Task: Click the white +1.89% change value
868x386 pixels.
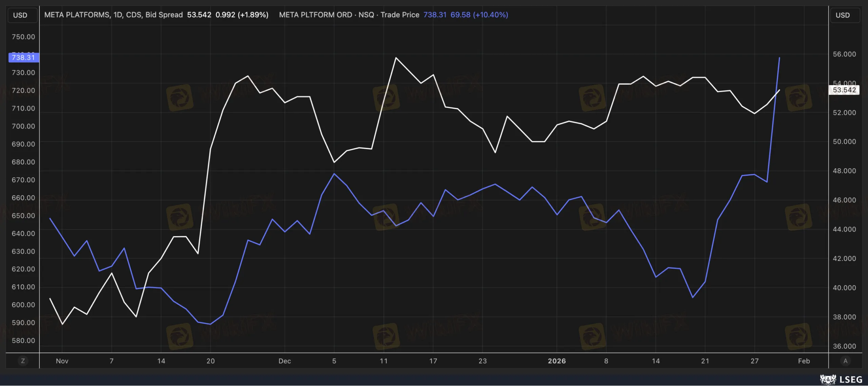Action: point(253,15)
